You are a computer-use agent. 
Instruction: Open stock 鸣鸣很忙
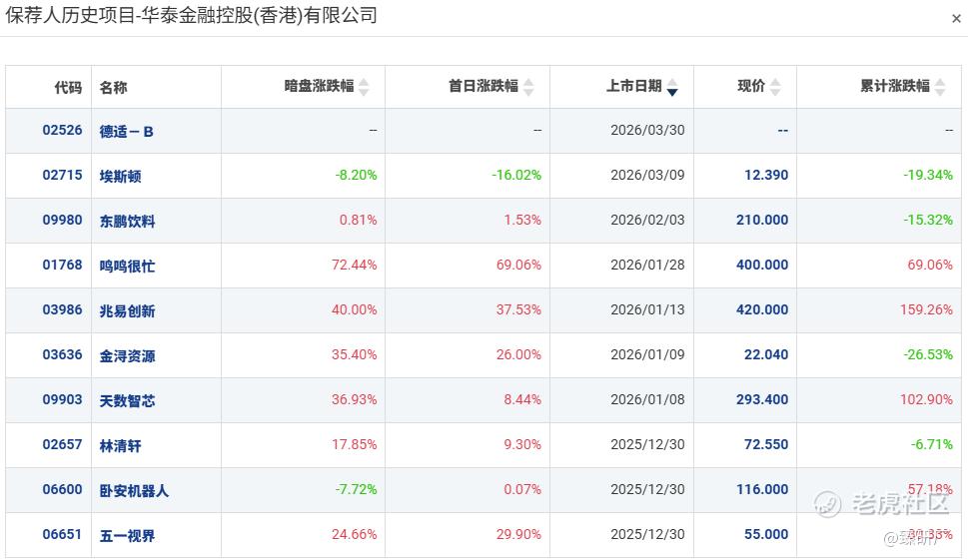[x=127, y=267]
